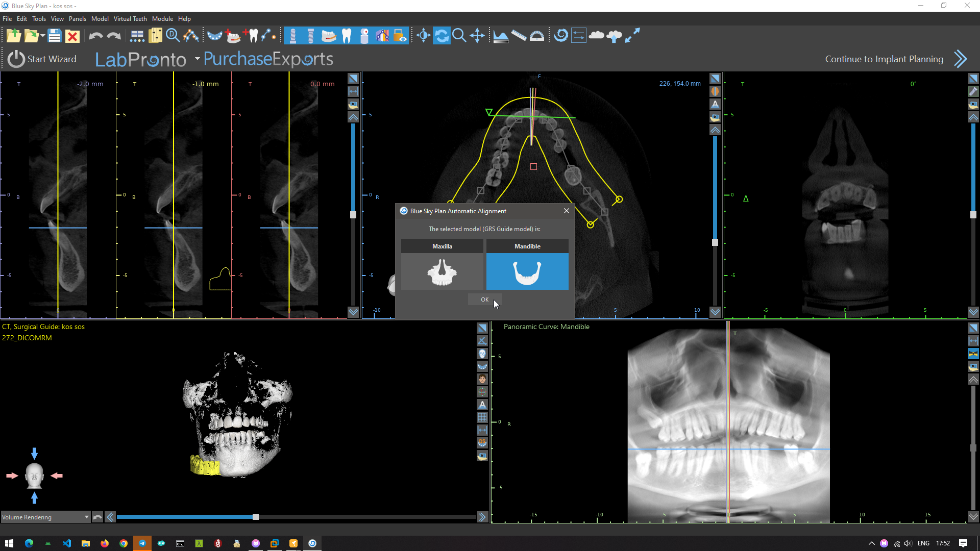Click the skull view icon in 3D panel
The width and height of the screenshot is (980, 551).
(482, 354)
